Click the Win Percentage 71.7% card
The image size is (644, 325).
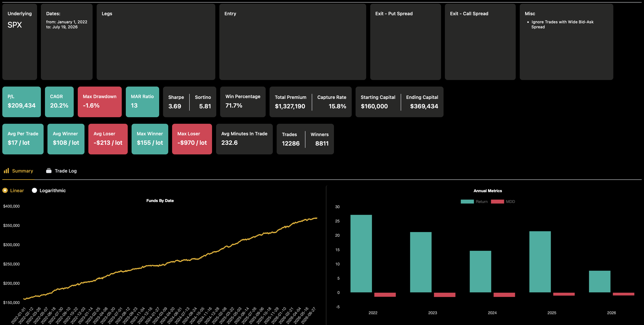coord(243,102)
